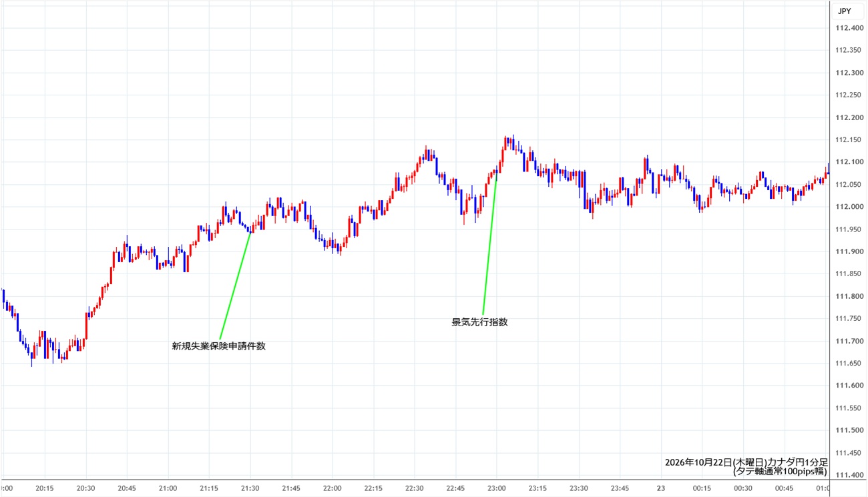This screenshot has width=868, height=497.
Task: Select the 00:45 time axis marker
Action: point(784,488)
